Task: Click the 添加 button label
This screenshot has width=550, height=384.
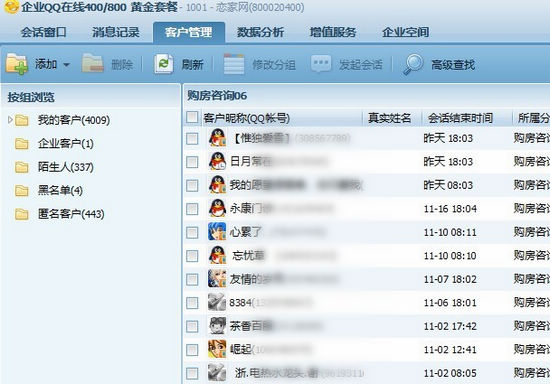Action: tap(46, 64)
